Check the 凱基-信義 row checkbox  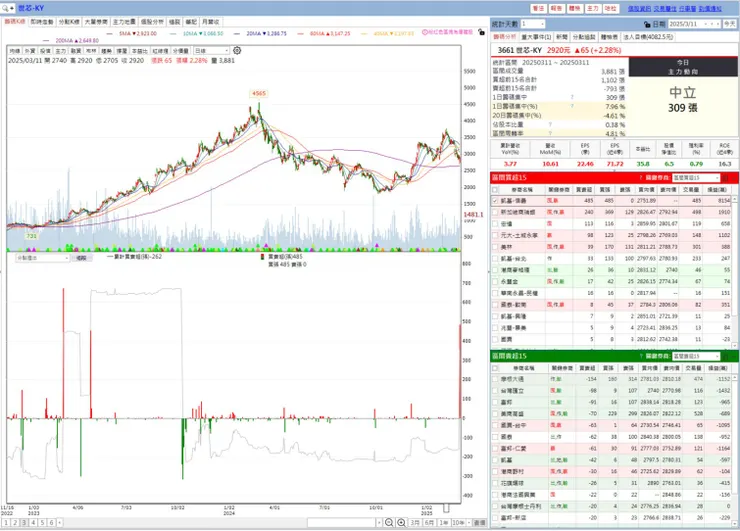pos(495,201)
